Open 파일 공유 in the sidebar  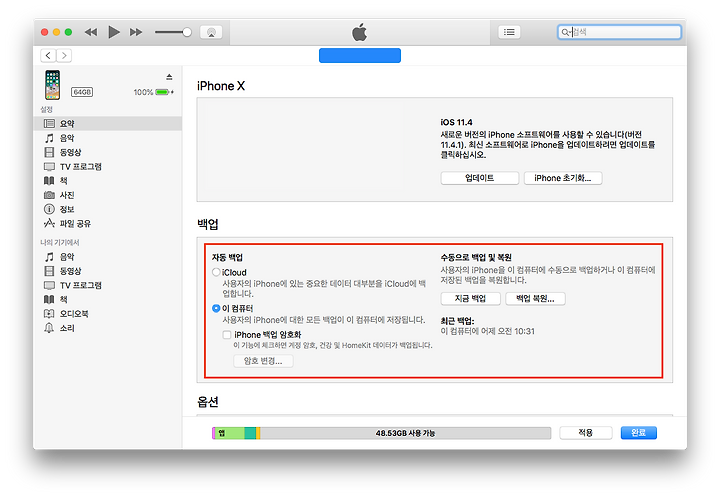tap(108, 224)
